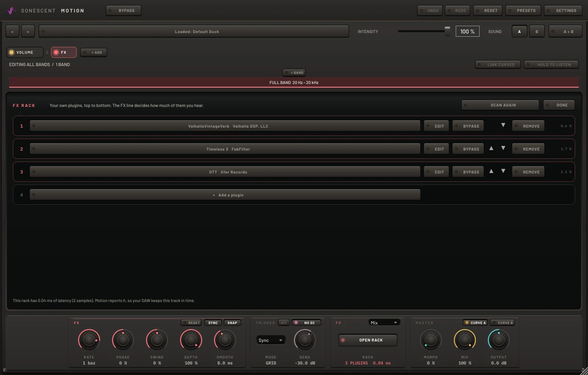Load the next preset arrow
This screenshot has width=588, height=375.
pos(28,32)
